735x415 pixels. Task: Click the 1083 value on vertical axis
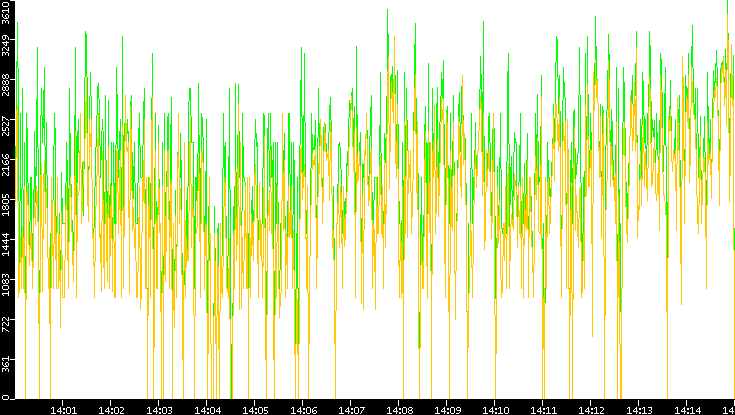6,284
